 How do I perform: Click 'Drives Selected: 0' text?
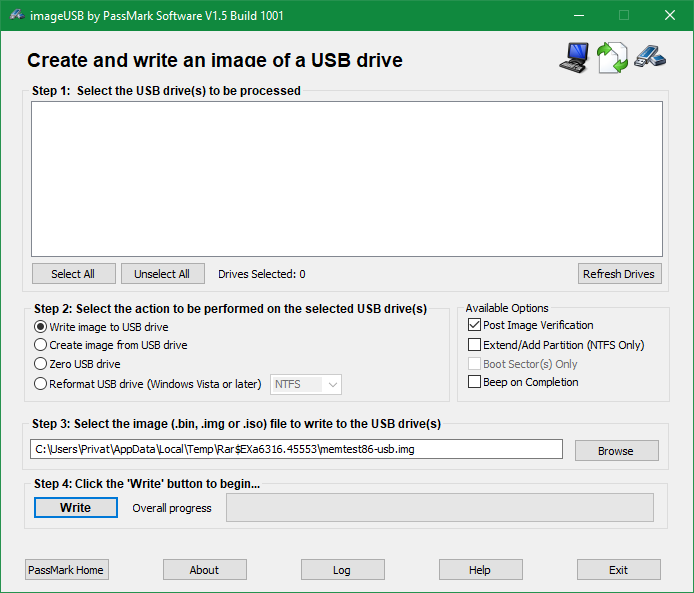point(262,274)
